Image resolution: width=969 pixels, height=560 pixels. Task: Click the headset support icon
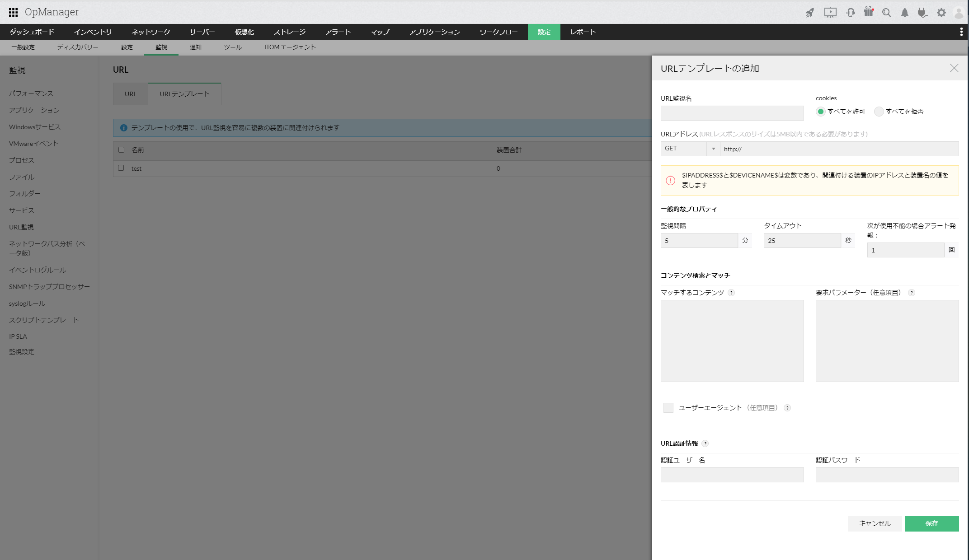pos(851,12)
